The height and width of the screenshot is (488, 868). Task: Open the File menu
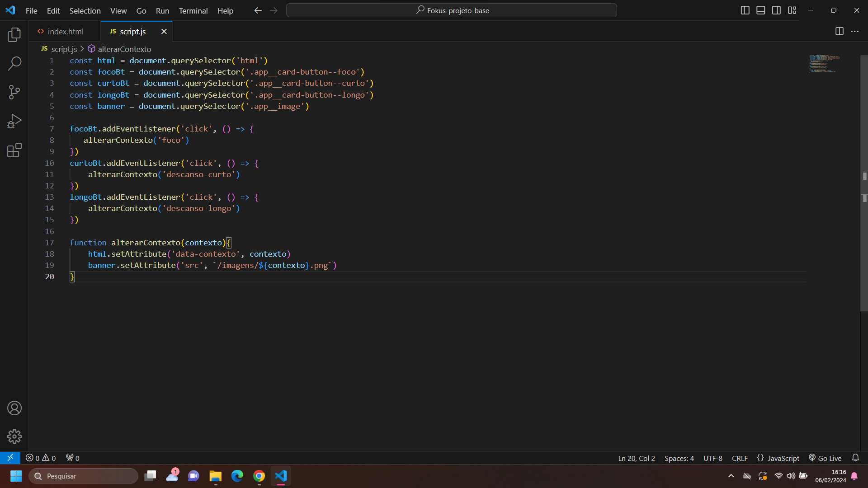coord(32,10)
